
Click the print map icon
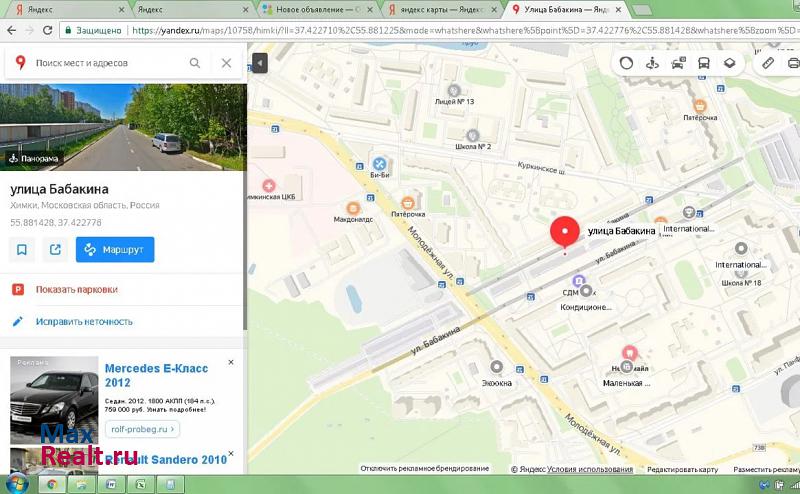(794, 62)
